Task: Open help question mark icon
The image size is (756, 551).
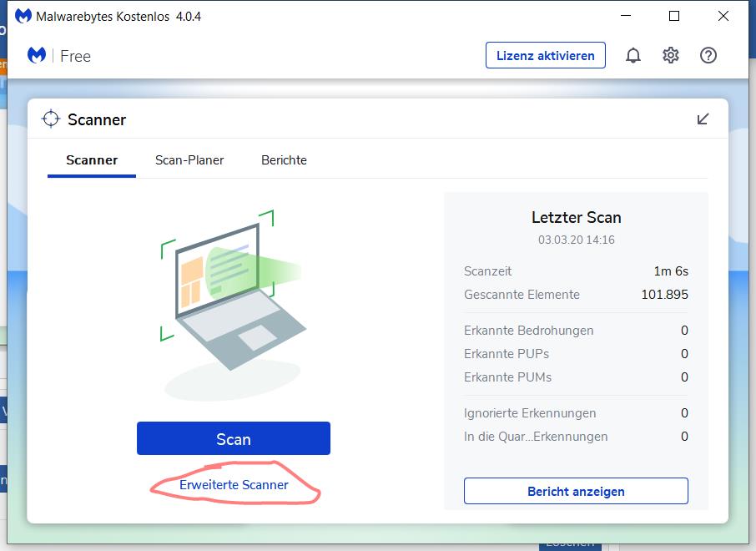Action: [x=708, y=55]
